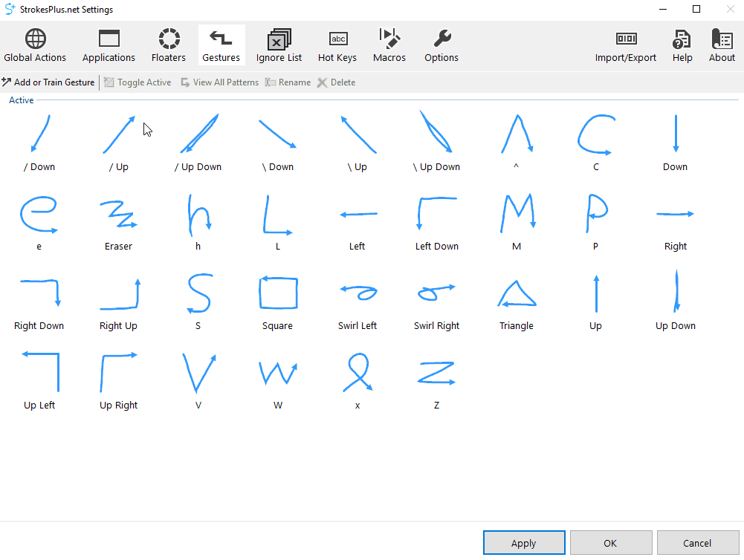Click View All Patterns

(219, 82)
